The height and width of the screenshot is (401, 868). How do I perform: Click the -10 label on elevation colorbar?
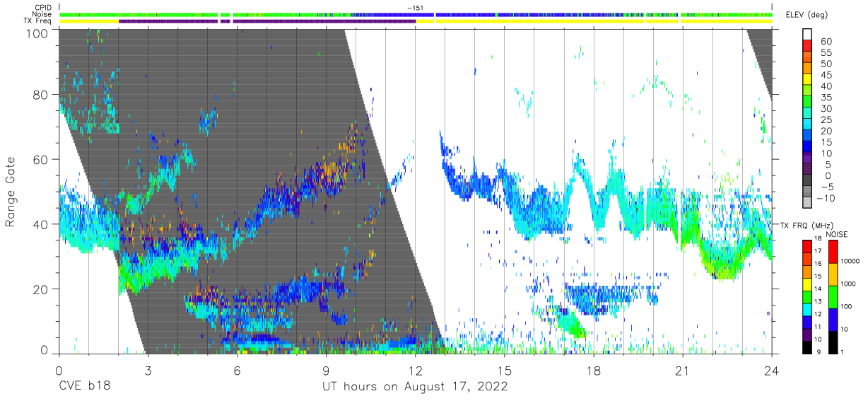[824, 199]
